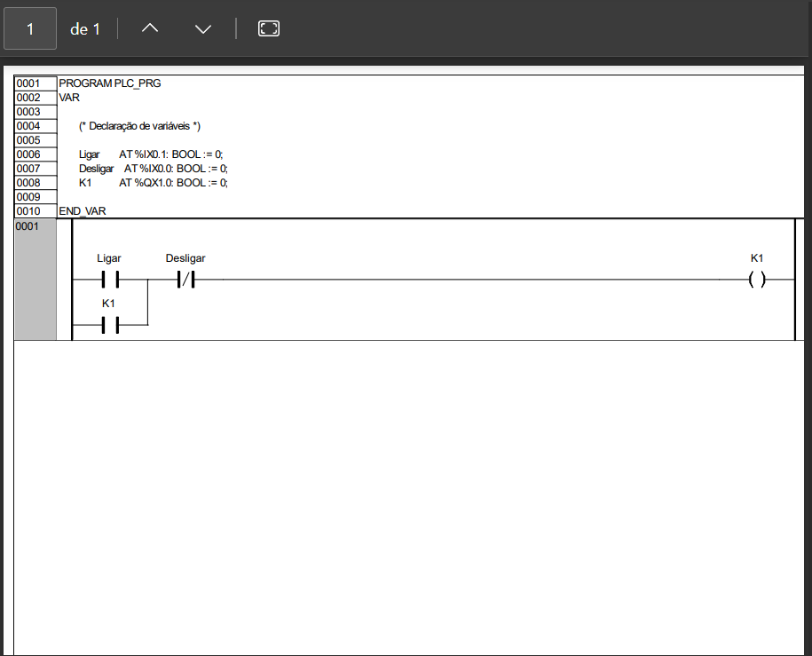Click the END_VAR keyword line
Screen dimensions: 812x656
(83, 211)
